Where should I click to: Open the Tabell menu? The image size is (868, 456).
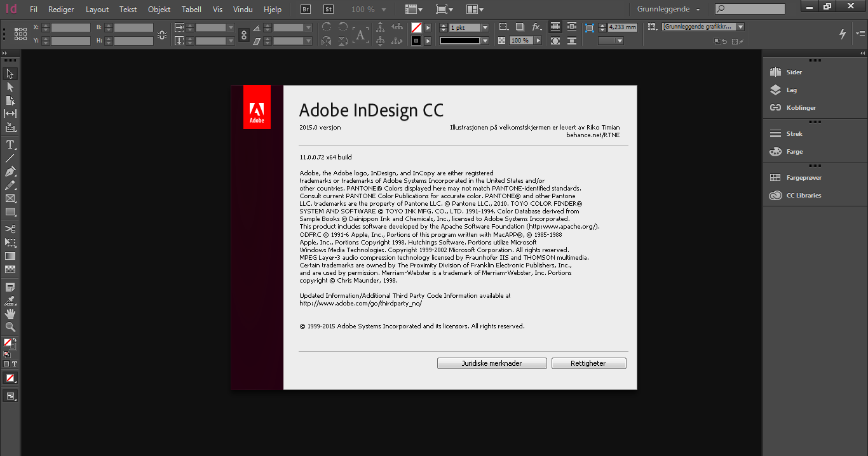[191, 10]
